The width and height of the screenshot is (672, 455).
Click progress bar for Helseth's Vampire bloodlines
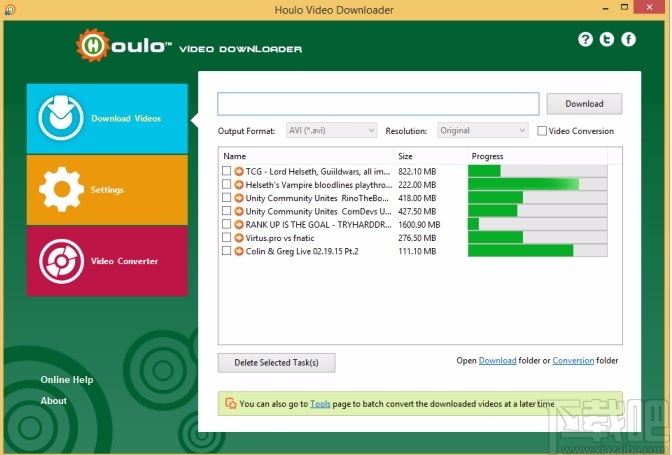(x=537, y=184)
